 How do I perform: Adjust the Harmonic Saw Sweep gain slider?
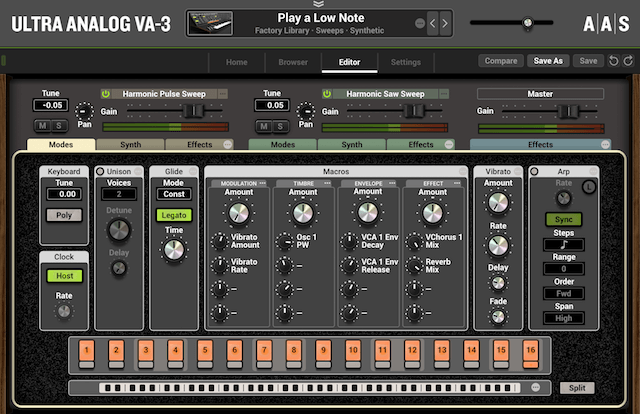(414, 111)
